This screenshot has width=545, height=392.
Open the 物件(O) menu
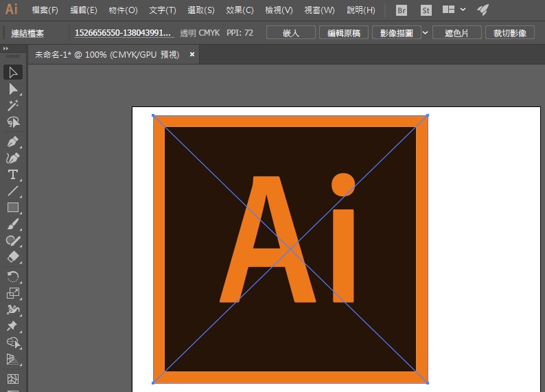[123, 10]
